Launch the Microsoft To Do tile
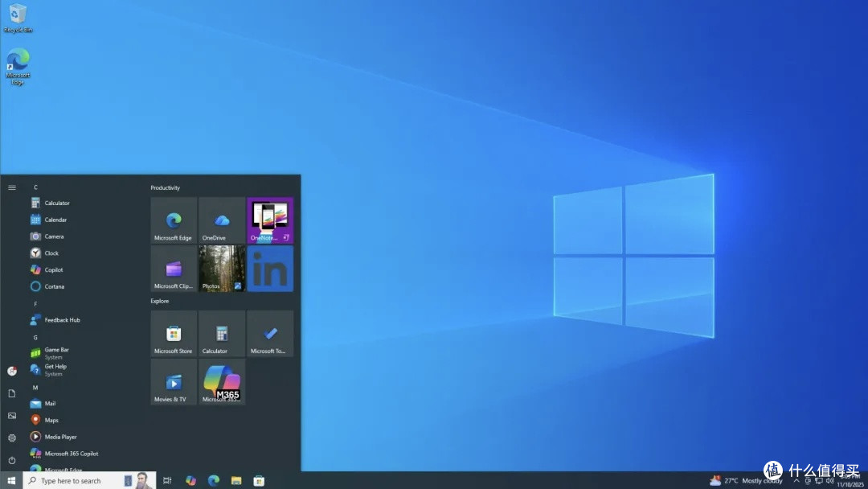868x489 pixels. point(270,334)
